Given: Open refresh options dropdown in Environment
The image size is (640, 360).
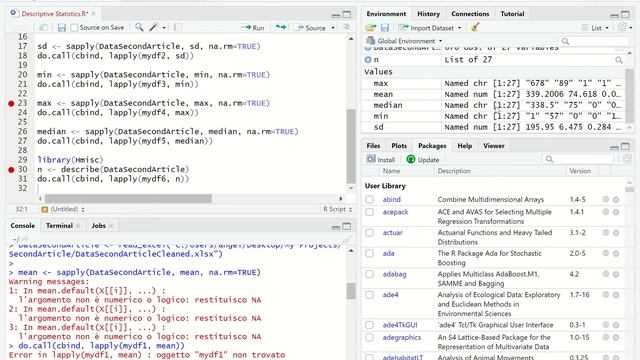Looking at the screenshot, I should tap(631, 28).
